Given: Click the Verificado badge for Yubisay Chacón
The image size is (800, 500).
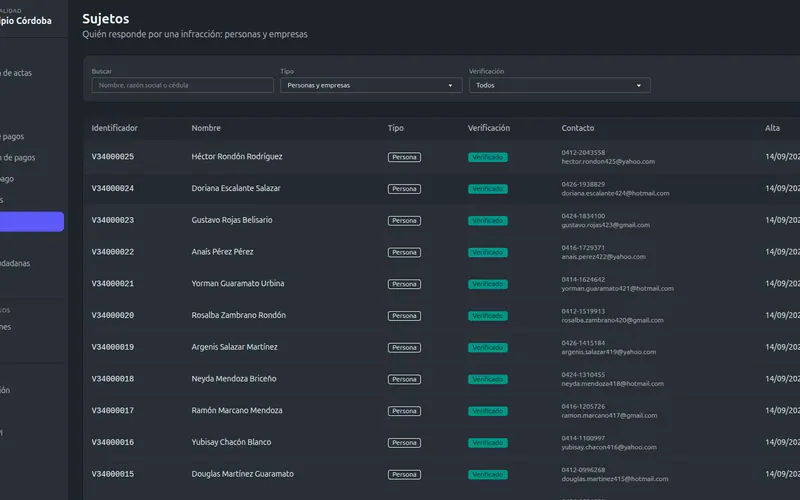Looking at the screenshot, I should point(488,442).
